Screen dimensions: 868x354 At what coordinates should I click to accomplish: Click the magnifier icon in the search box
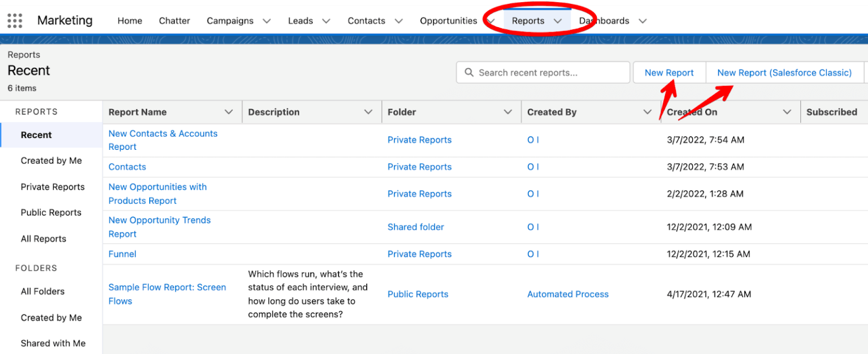point(469,72)
